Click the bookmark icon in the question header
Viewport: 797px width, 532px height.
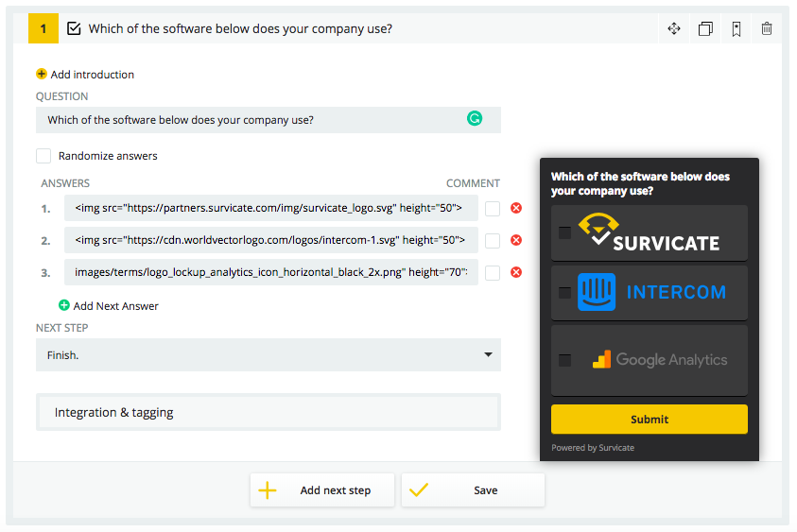point(736,29)
